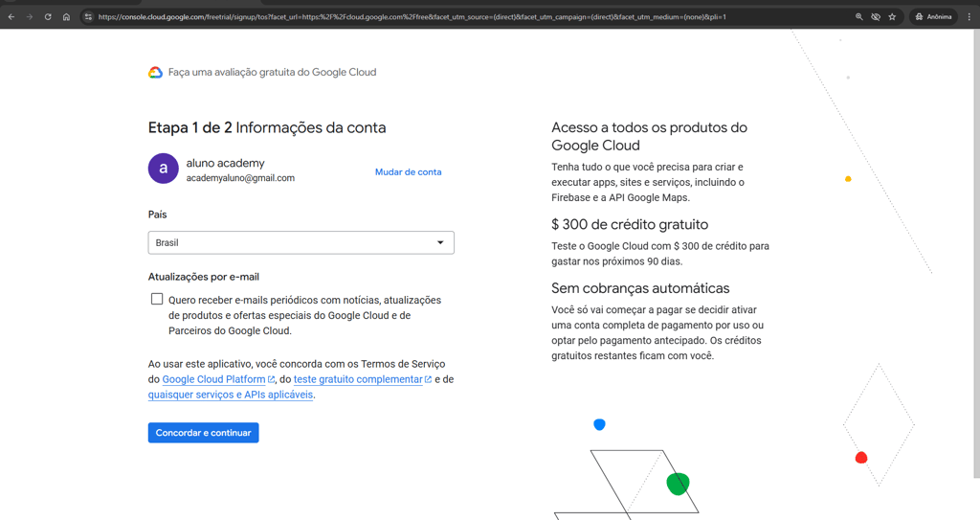Screen dimensions: 980x520
Task: Click '$ 300 de crédito gratuito' heading
Action: (x=630, y=225)
